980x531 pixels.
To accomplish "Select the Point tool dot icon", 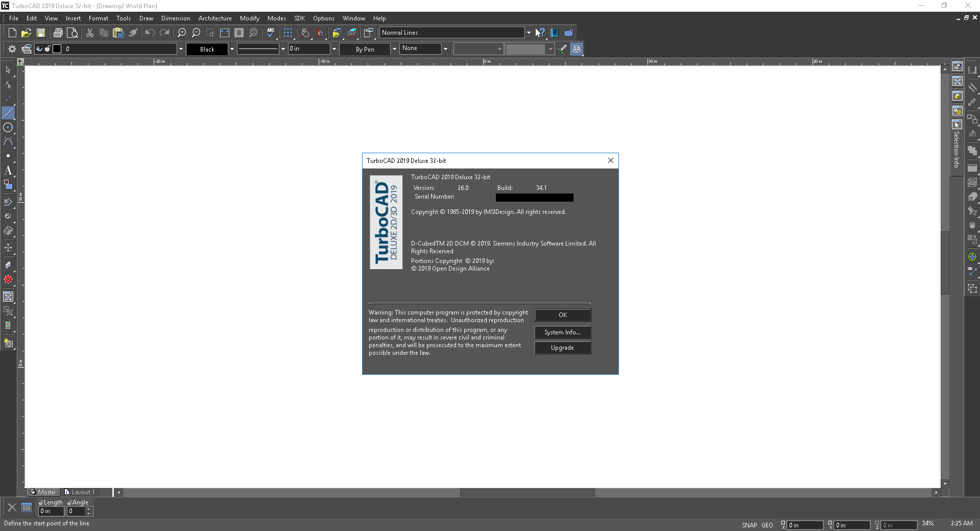I will pyautogui.click(x=8, y=156).
